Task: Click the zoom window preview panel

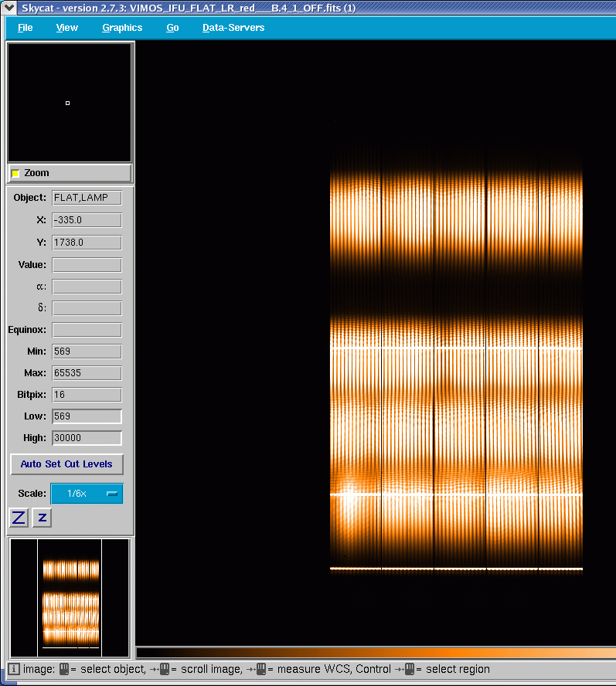Action: point(70,103)
